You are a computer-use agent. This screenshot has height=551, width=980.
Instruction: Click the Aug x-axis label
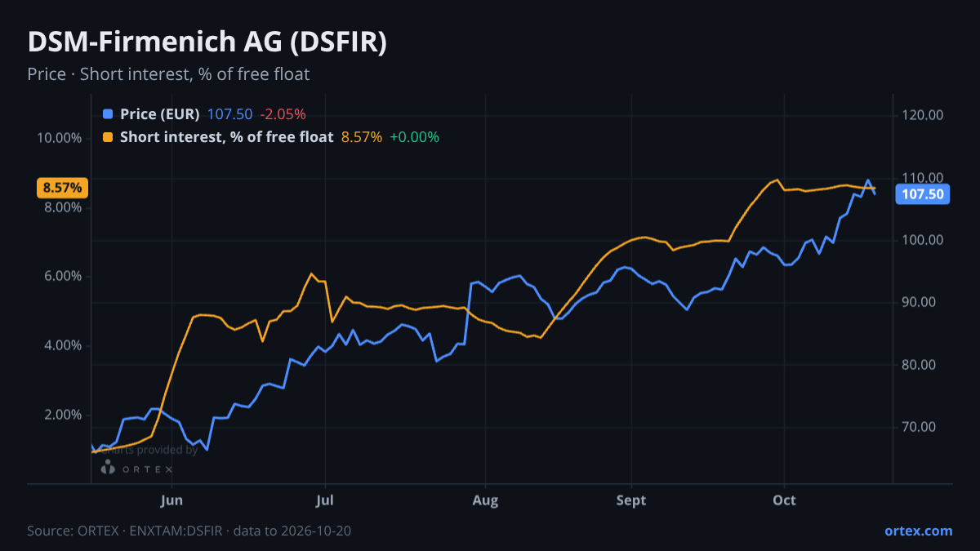click(x=485, y=500)
